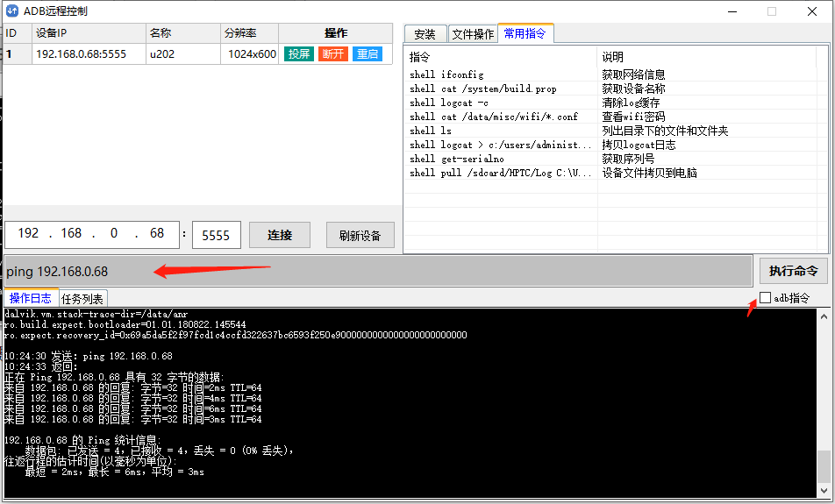
Task: Select the 常用指令 tab
Action: [525, 33]
